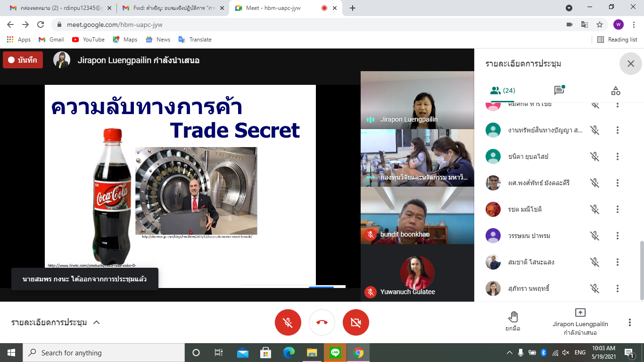Click muted mic icon for วรรษมน ปาพรม

coord(595,236)
